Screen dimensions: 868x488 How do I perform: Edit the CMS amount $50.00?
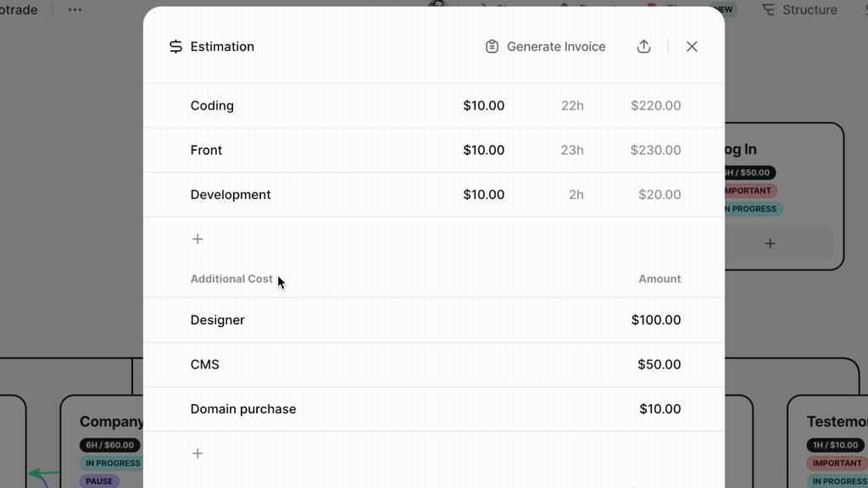[x=659, y=364]
